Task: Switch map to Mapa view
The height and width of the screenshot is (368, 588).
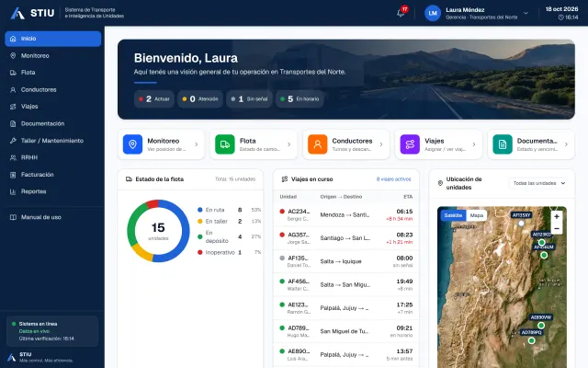Action: pyautogui.click(x=477, y=215)
